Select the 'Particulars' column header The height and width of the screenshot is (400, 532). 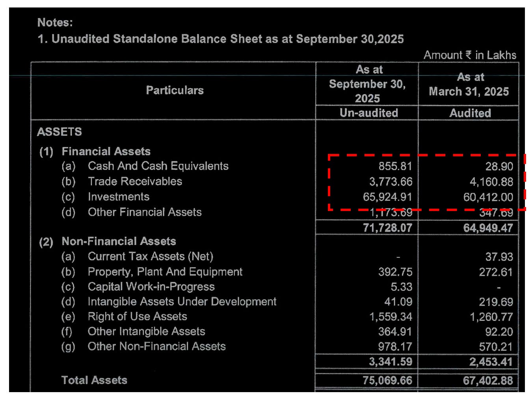pos(175,90)
